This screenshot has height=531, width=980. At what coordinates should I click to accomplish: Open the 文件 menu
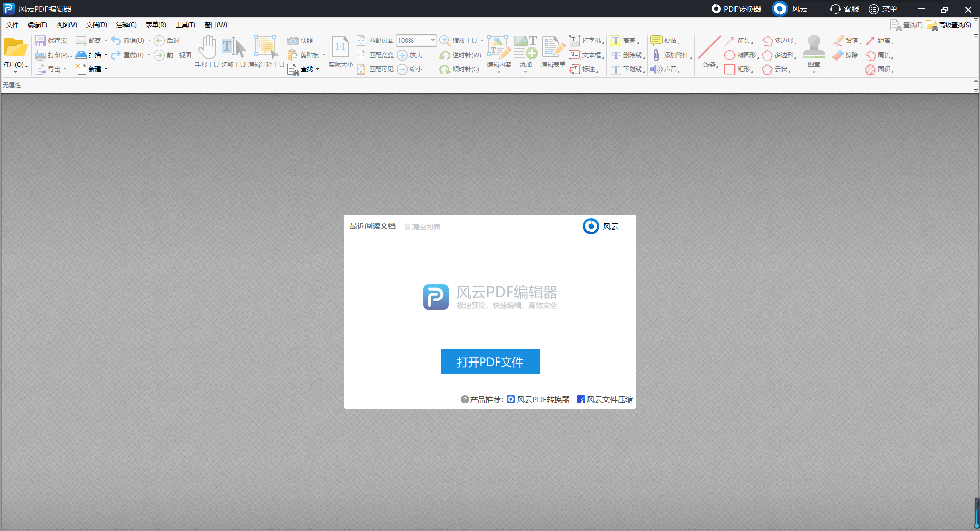(12, 25)
